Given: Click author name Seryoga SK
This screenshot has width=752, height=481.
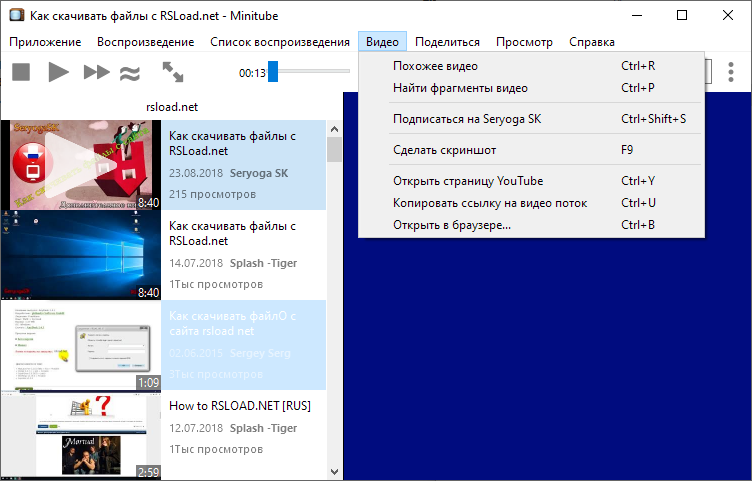Looking at the screenshot, I should 259,173.
